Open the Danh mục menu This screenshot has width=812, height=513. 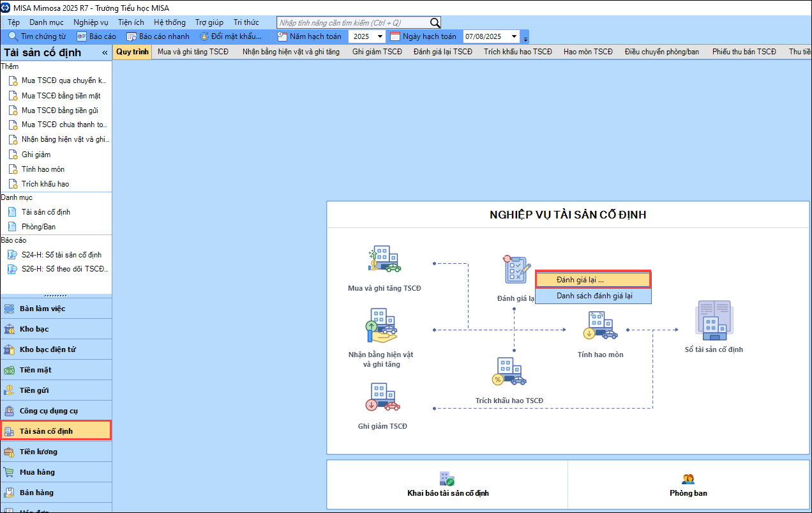click(46, 22)
